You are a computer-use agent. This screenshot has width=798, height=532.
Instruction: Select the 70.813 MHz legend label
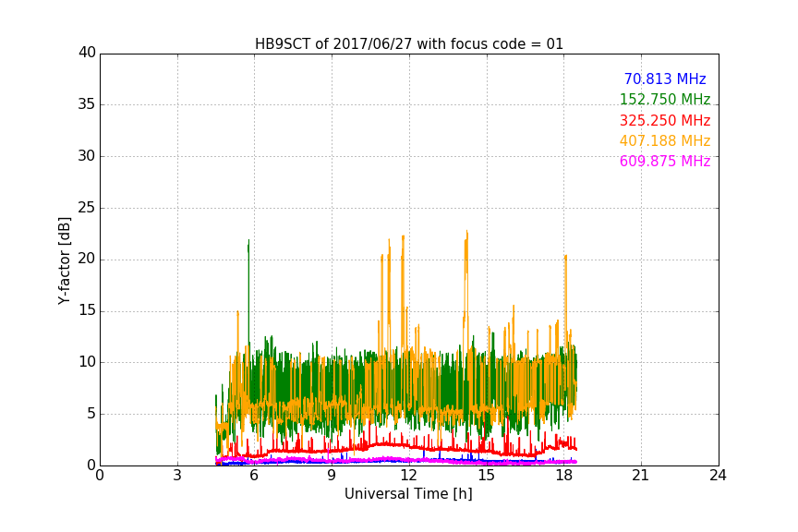click(665, 79)
